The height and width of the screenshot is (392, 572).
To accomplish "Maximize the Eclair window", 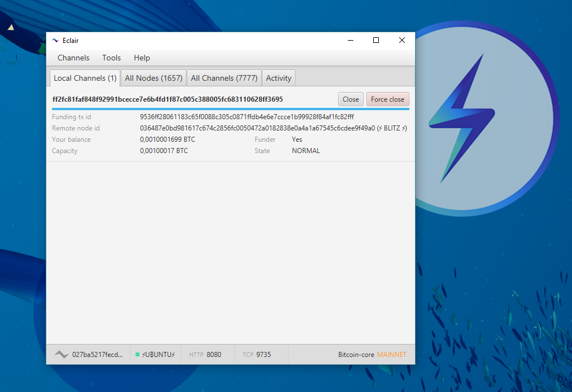I will [376, 40].
